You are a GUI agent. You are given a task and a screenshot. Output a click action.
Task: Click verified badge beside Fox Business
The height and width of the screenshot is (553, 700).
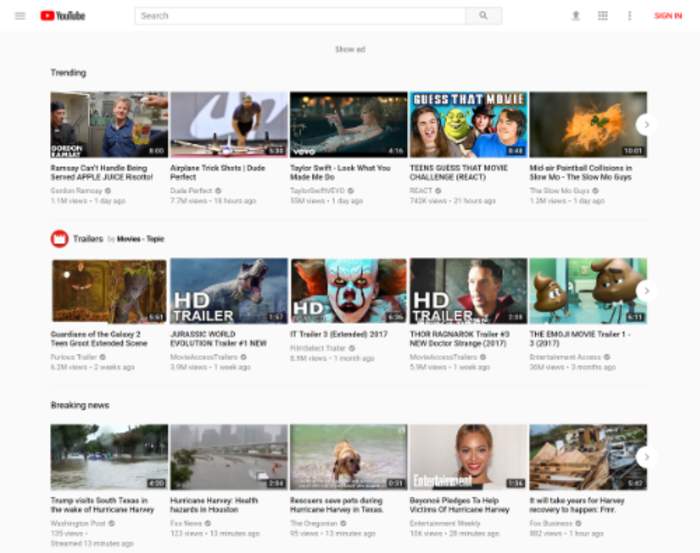click(579, 523)
